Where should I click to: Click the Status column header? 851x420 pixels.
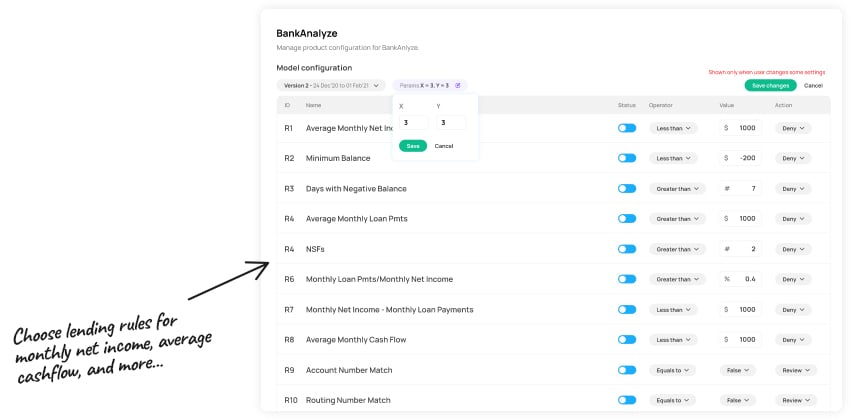(626, 105)
